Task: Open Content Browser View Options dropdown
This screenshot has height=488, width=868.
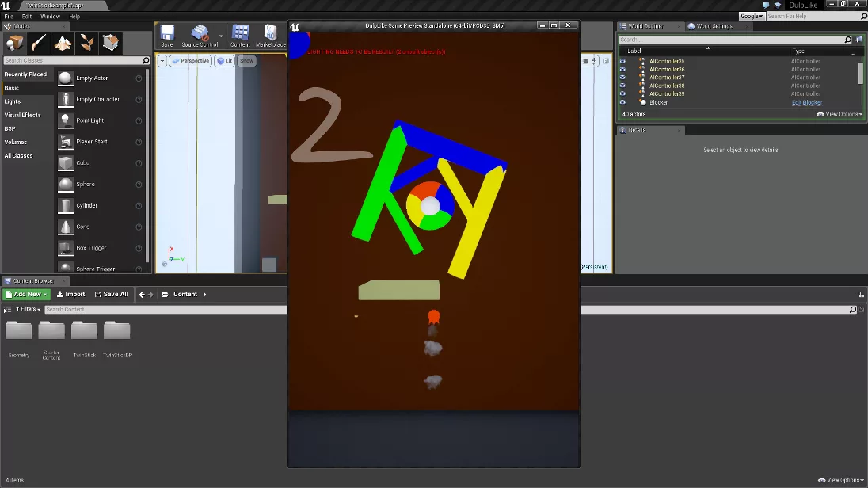Action: [841, 480]
